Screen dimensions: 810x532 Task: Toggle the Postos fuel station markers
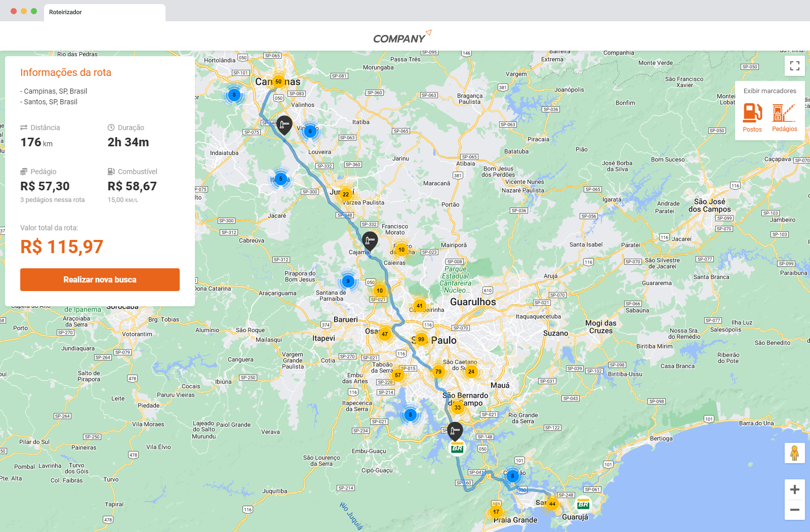tap(752, 117)
